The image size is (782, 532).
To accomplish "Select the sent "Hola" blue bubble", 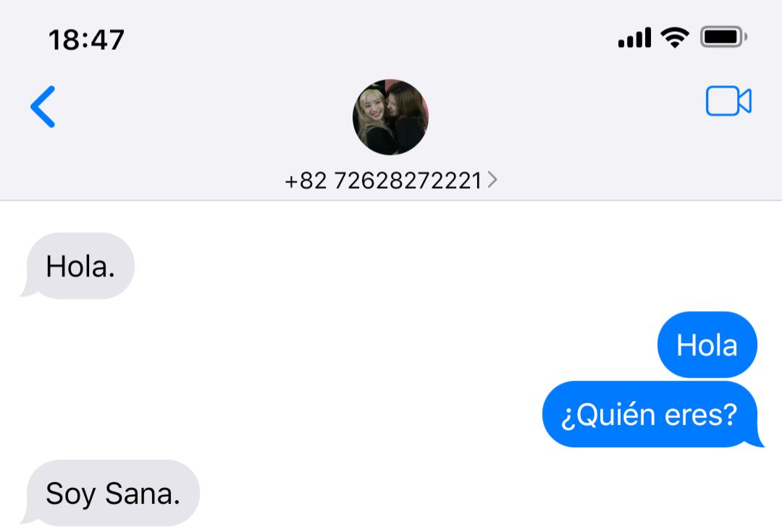I will 707,344.
